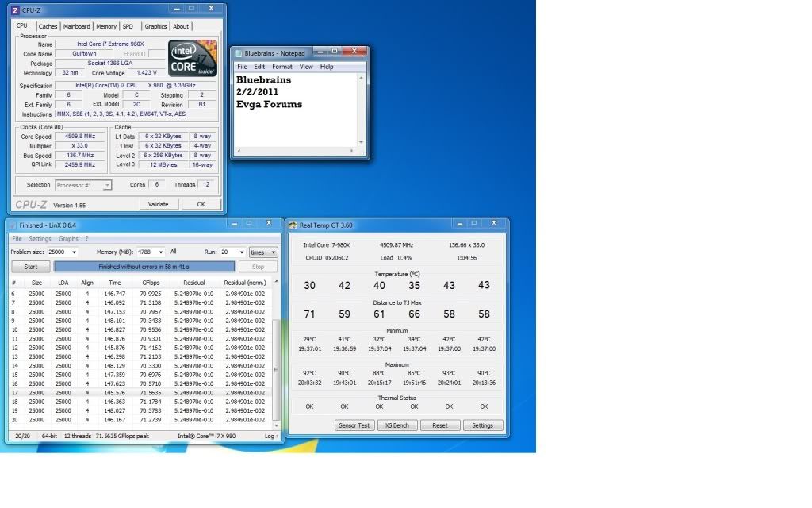Open the Memory (MiB) dropdown

(161, 252)
